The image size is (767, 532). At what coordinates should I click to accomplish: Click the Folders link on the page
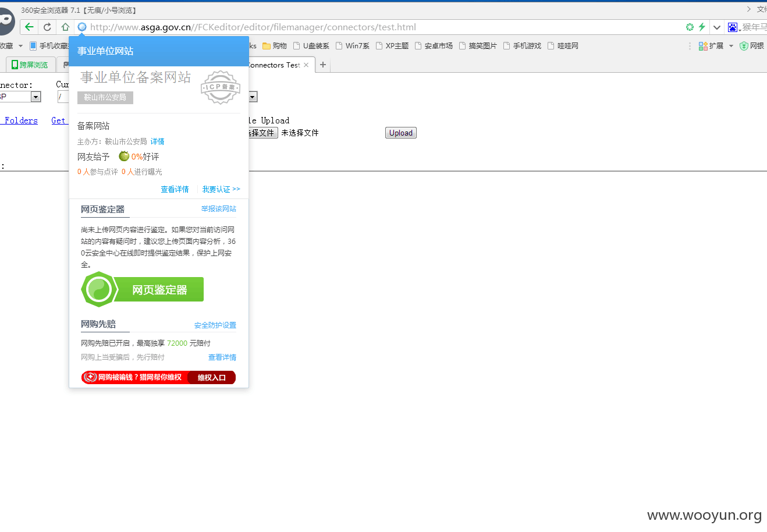click(x=21, y=120)
